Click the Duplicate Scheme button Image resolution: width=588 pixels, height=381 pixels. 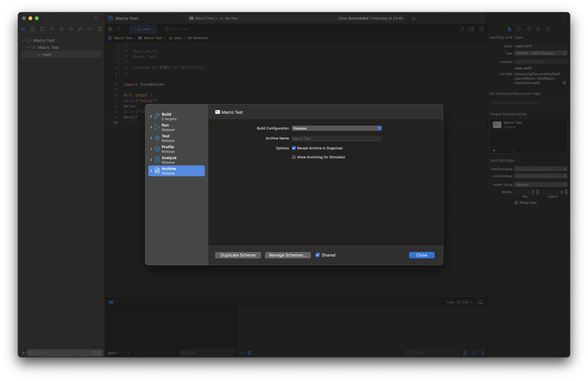click(x=238, y=255)
